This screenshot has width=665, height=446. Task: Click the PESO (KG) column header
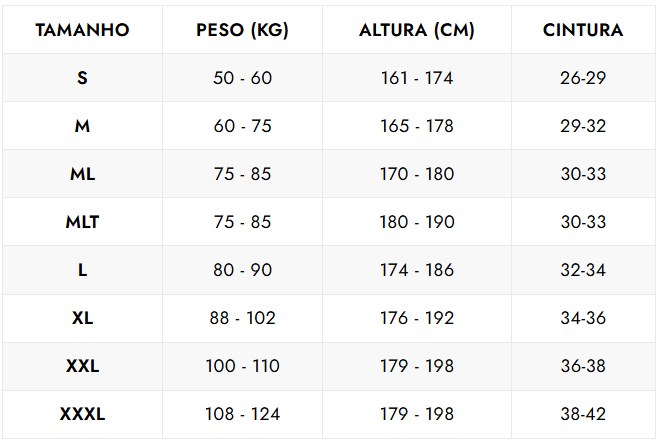tap(242, 30)
